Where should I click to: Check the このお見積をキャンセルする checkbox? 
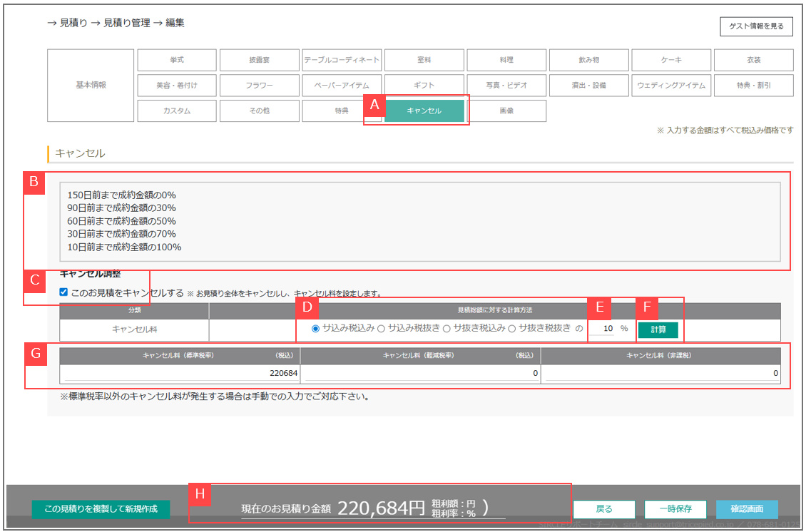coord(64,292)
